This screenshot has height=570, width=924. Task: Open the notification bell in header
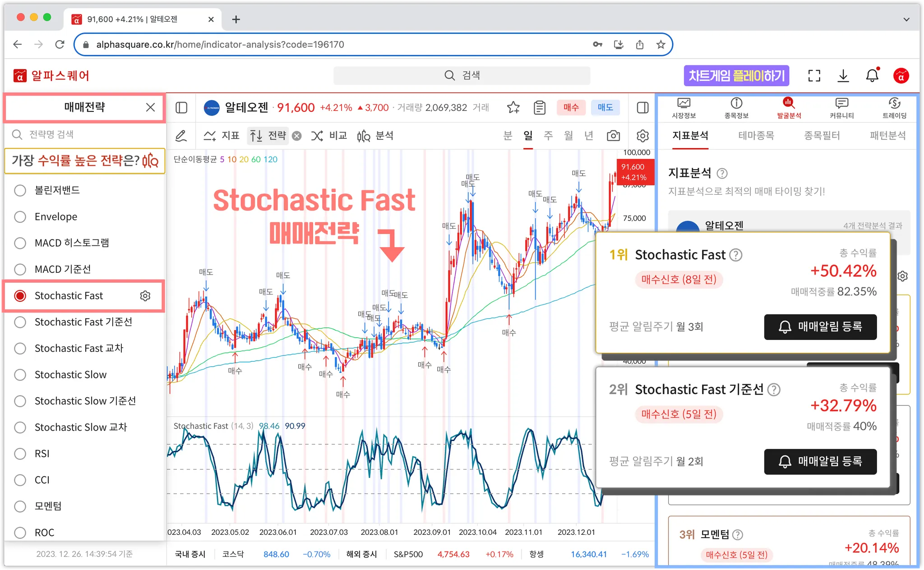click(872, 76)
